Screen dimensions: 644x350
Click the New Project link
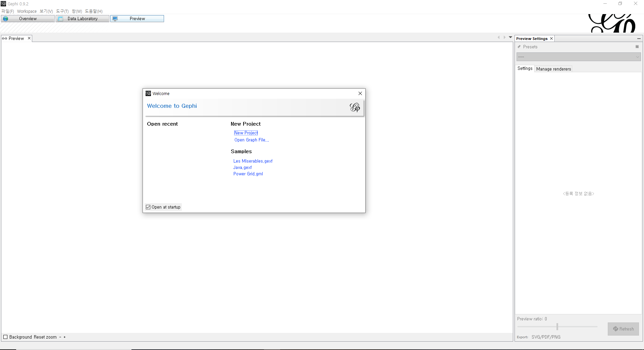(246, 133)
